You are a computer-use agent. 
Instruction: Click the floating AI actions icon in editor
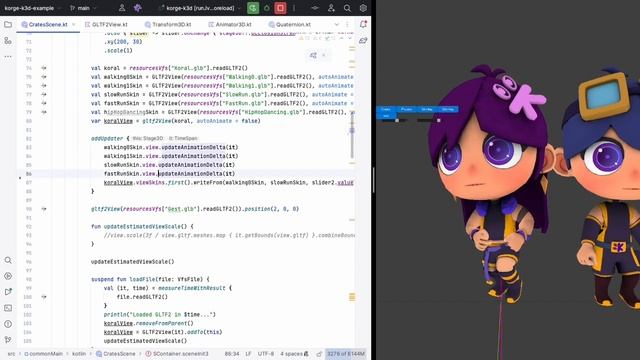pyautogui.click(x=313, y=55)
